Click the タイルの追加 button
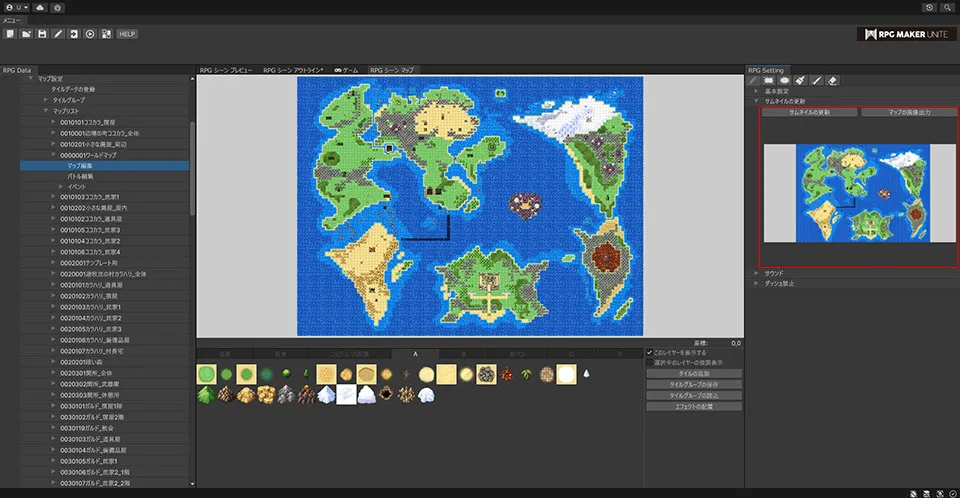This screenshot has height=498, width=960. pos(694,373)
